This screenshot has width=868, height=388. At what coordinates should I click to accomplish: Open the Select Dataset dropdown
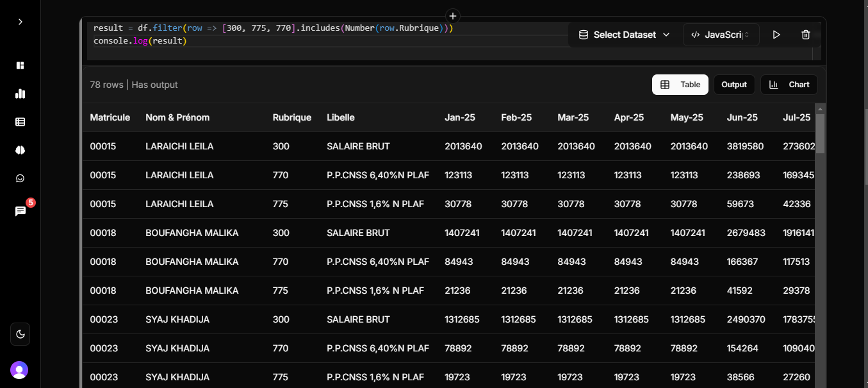pos(624,35)
